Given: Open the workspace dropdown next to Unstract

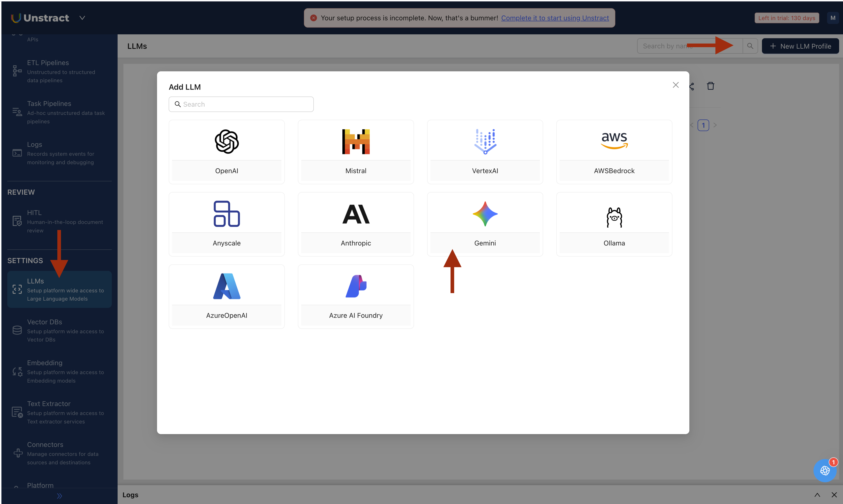Looking at the screenshot, I should (82, 18).
